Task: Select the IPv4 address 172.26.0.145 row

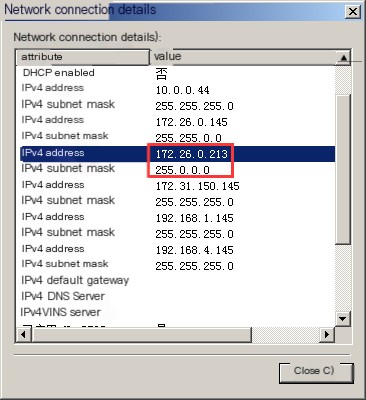Action: click(176, 121)
